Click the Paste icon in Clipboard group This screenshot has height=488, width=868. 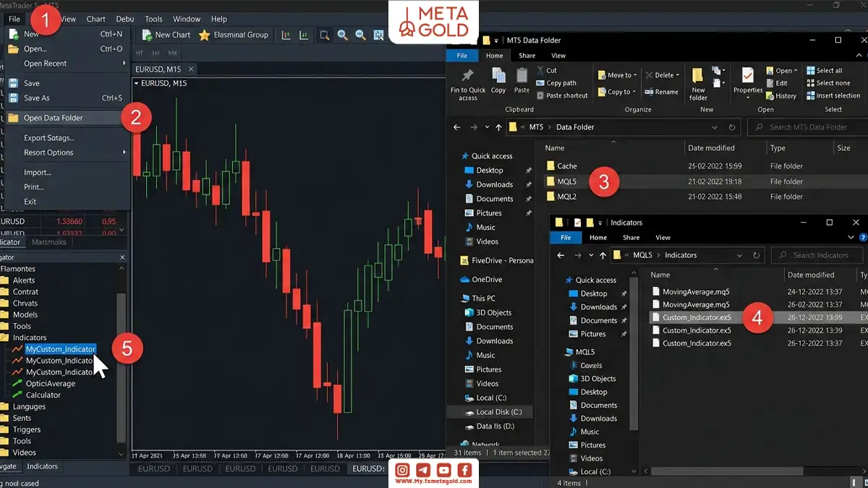tap(522, 75)
